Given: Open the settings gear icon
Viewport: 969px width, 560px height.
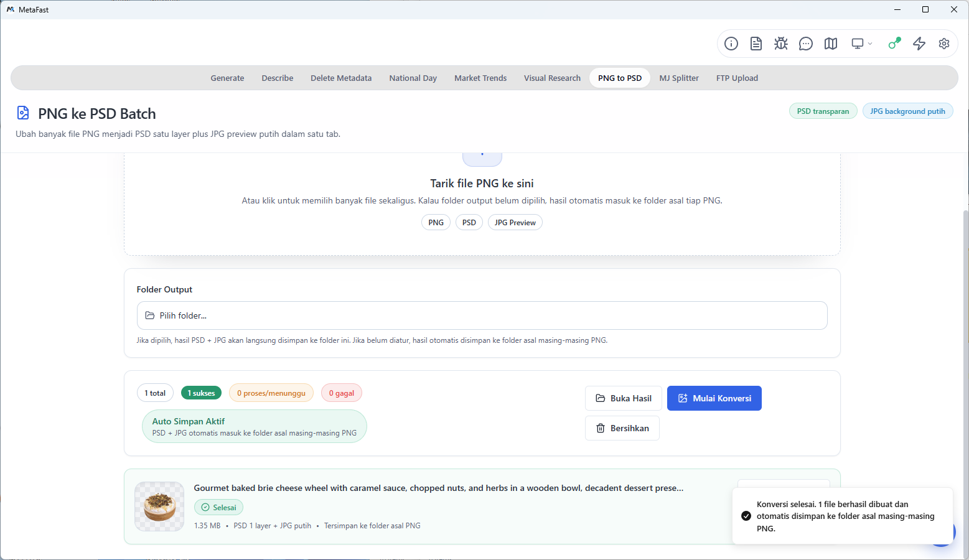Looking at the screenshot, I should pyautogui.click(x=944, y=44).
